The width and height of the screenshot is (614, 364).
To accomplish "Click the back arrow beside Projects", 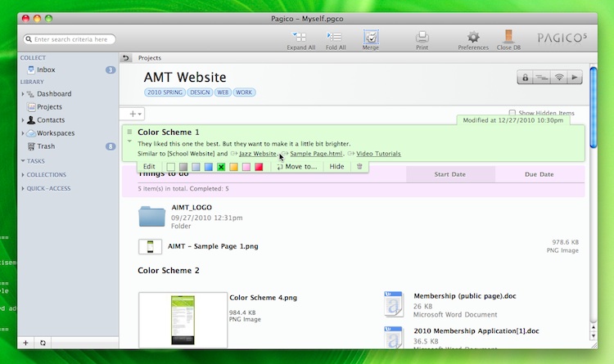I will point(126,58).
